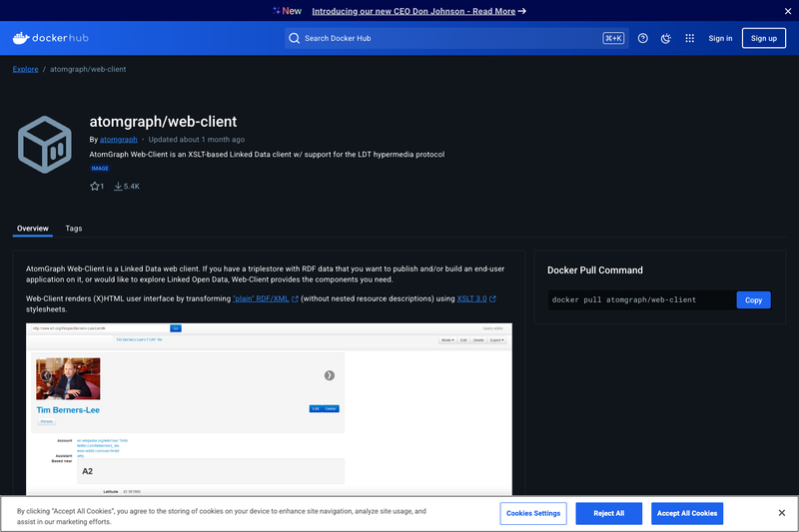This screenshot has width=799, height=532.
Task: Click the ⌘+K shortcut badge
Action: tap(613, 38)
